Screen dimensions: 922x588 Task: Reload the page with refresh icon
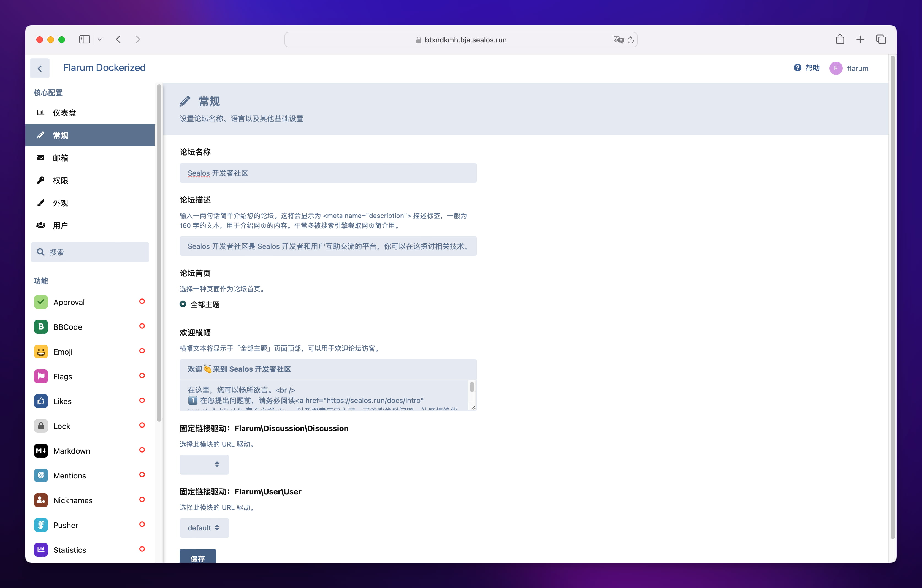(x=631, y=40)
